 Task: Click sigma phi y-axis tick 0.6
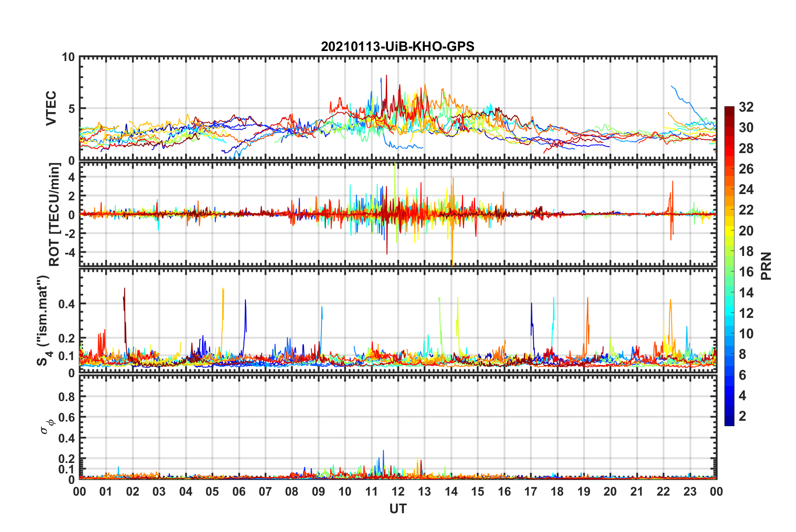coord(67,417)
